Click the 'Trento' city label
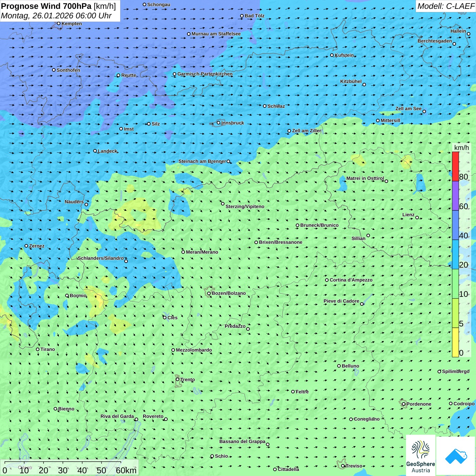This screenshot has width=476, height=476. [188, 379]
